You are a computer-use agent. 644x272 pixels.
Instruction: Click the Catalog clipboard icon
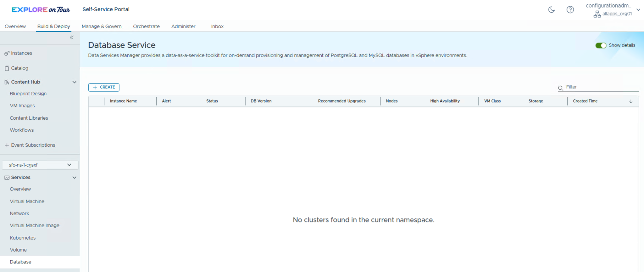click(7, 68)
